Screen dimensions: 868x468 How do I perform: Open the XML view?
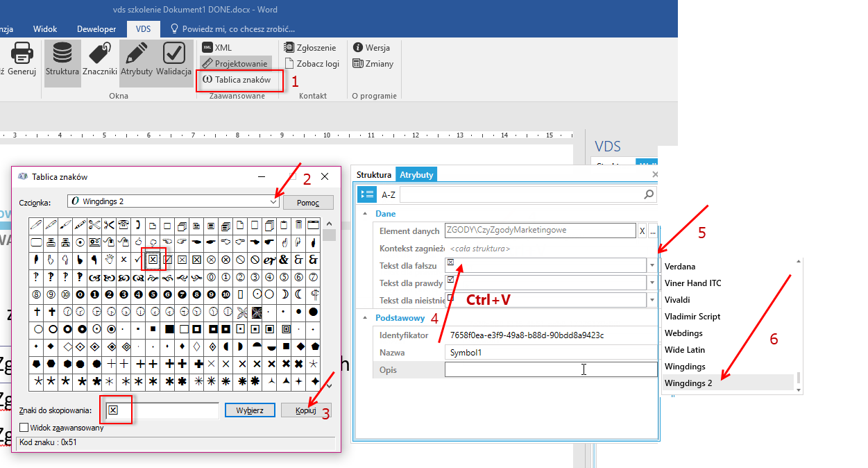click(217, 47)
